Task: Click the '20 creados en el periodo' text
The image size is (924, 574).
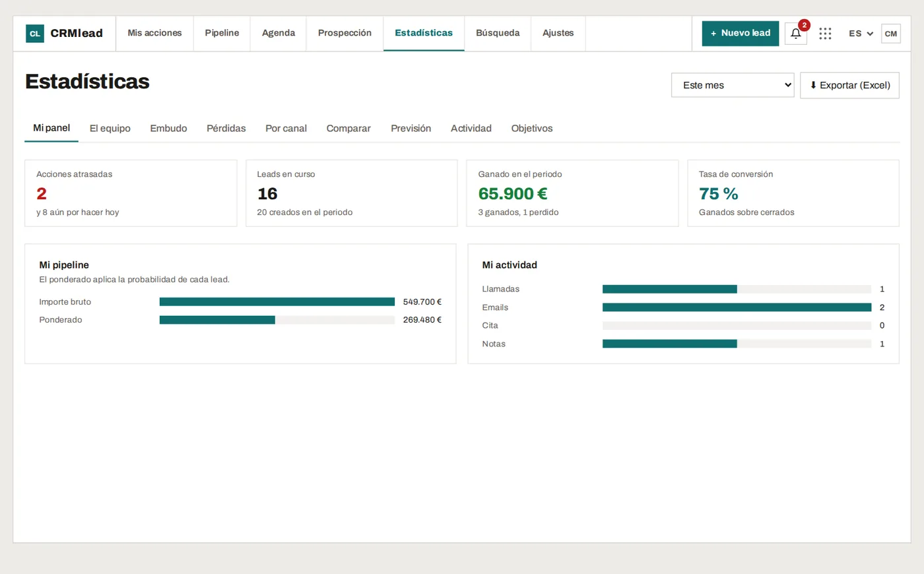Action: (304, 212)
